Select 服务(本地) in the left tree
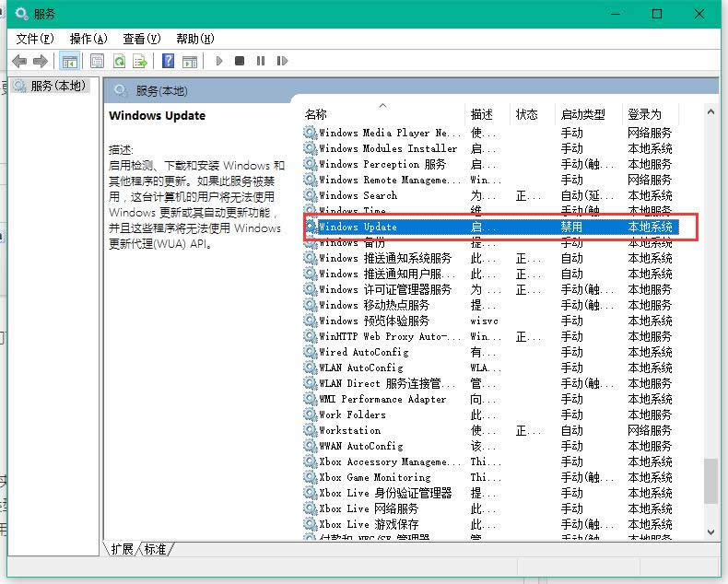This screenshot has width=728, height=584. coord(57,86)
